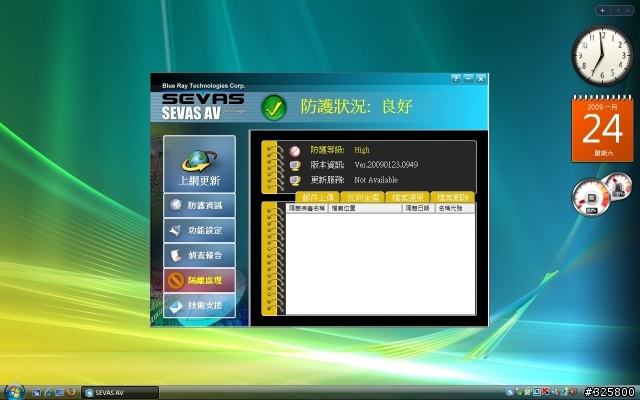The width and height of the screenshot is (640, 400).
Task: Open the 上網更新 online update button
Action: point(199,164)
